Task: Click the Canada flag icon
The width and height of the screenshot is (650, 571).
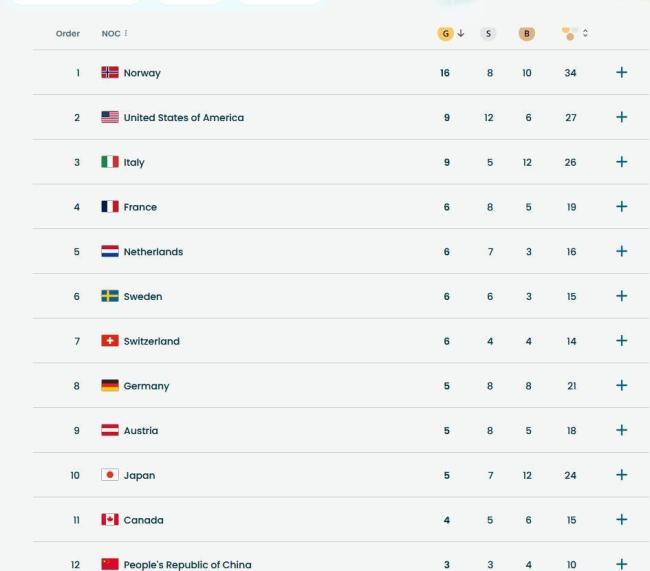Action: tap(110, 520)
